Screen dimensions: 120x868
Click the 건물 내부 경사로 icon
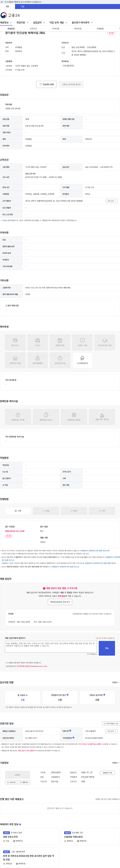(102, 417)
